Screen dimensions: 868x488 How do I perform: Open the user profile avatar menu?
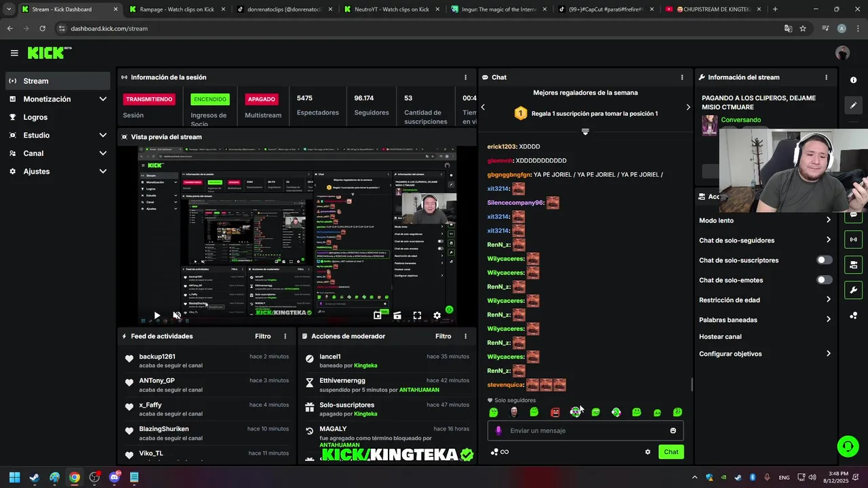point(842,53)
